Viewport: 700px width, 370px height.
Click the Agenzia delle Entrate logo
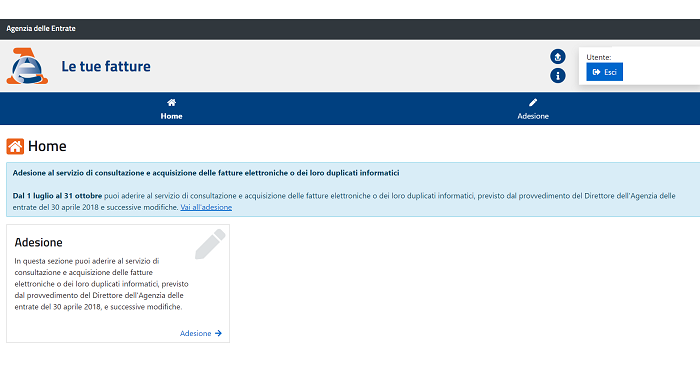27,66
